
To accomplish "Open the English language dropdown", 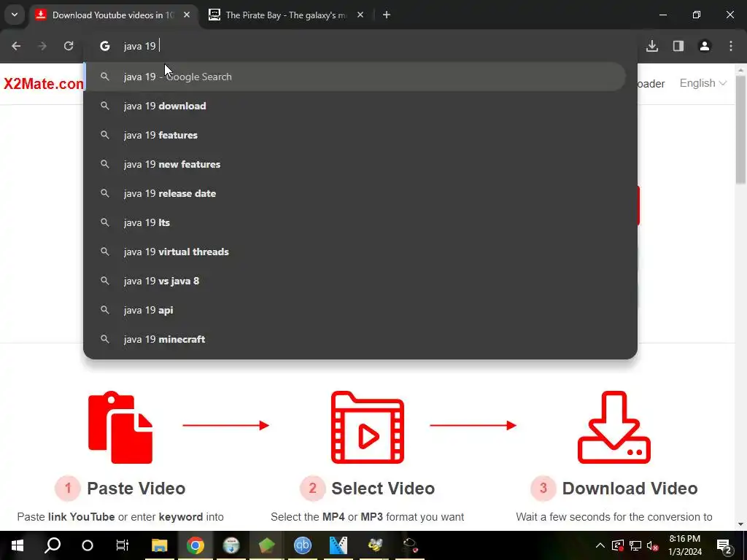I will (703, 83).
